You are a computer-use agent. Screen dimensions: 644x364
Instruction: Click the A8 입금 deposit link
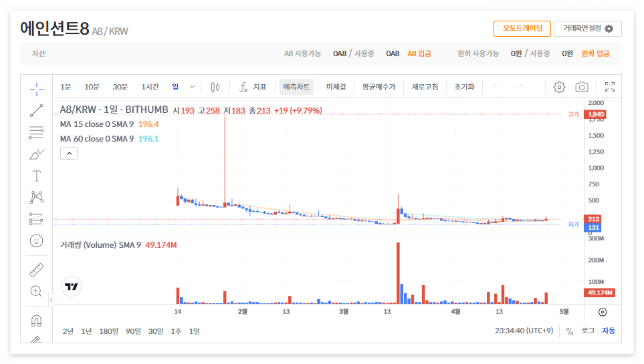tap(419, 53)
